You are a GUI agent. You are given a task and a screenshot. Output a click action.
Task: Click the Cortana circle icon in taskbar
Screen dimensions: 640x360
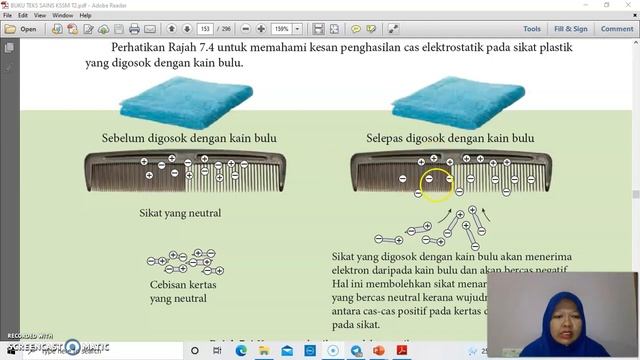195,351
